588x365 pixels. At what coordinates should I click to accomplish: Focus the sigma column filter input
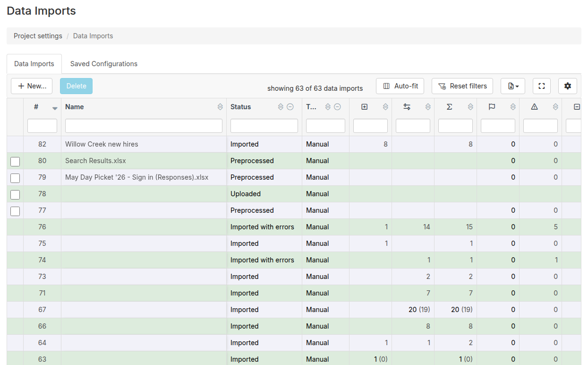point(455,126)
